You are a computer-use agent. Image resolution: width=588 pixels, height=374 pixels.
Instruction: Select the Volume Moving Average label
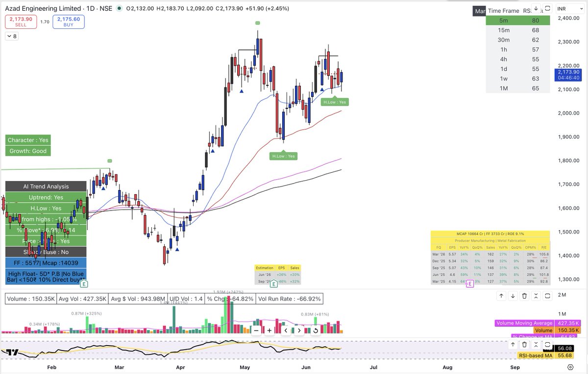tap(524, 323)
